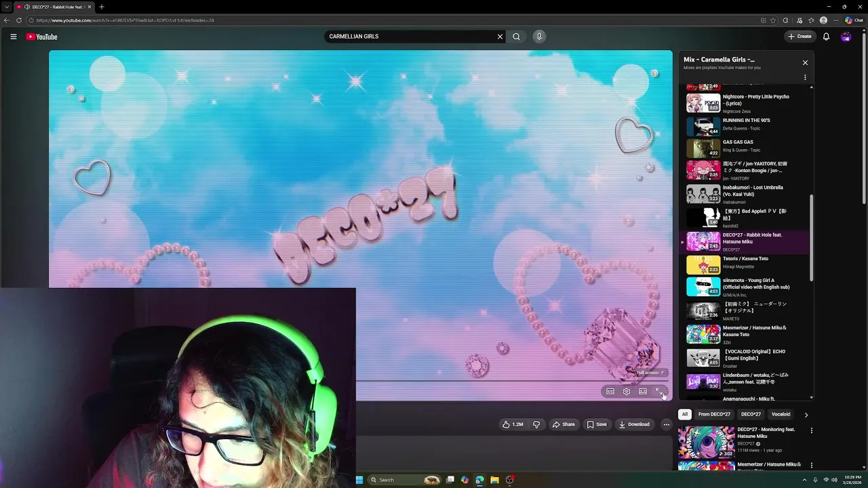This screenshot has width=868, height=488.
Task: Dislike the video
Action: [x=536, y=424]
